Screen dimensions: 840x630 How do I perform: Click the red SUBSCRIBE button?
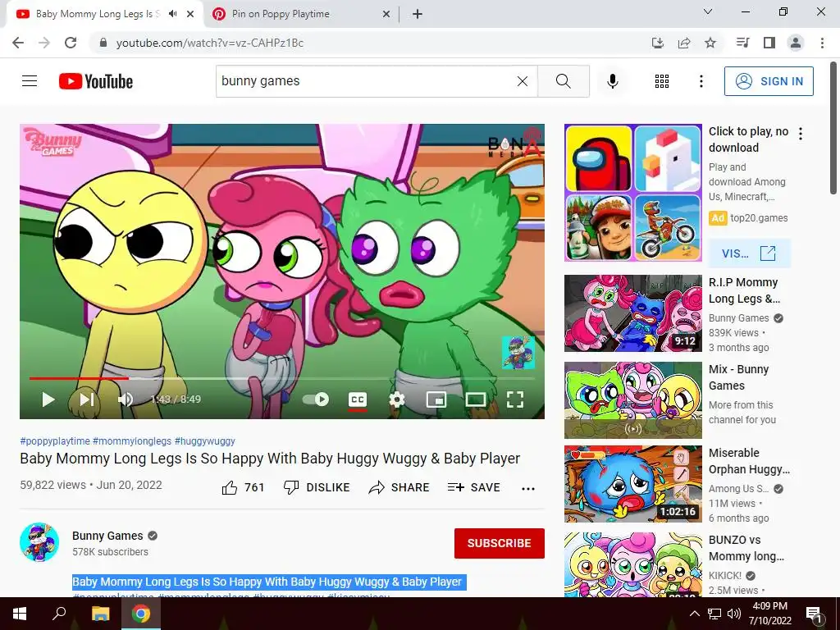click(500, 543)
